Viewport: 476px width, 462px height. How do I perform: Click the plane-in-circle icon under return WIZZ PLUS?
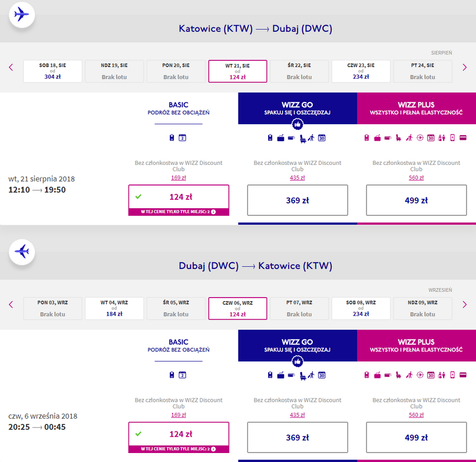(420, 375)
